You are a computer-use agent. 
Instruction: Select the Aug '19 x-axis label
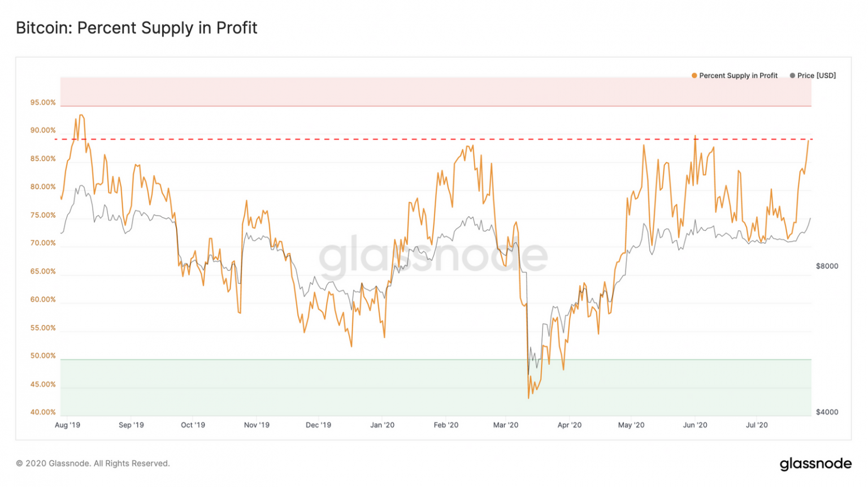[67, 425]
